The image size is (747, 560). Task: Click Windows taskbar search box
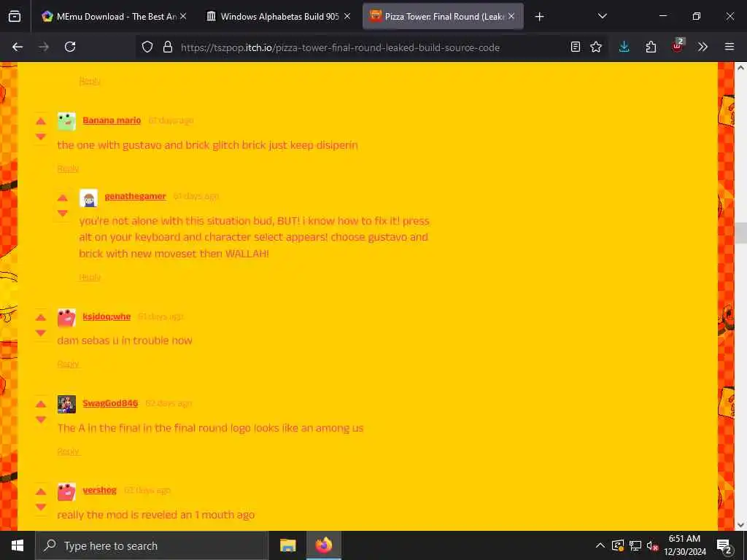(x=152, y=545)
